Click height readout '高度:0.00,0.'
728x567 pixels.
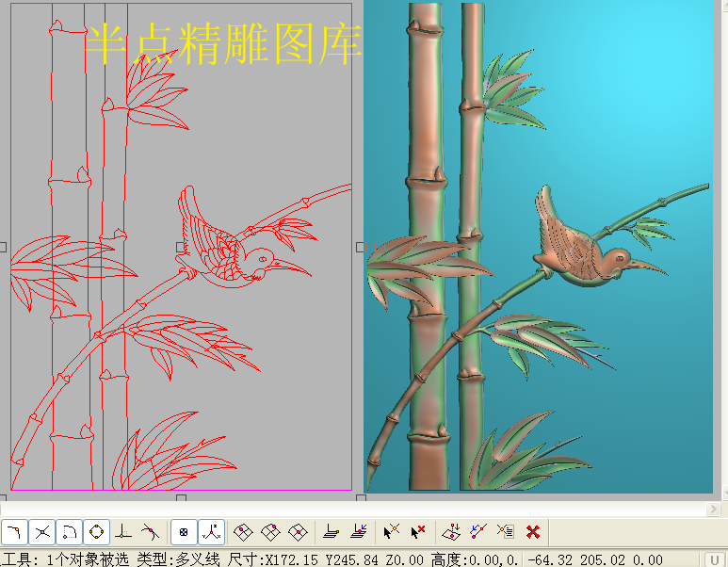pos(474,559)
